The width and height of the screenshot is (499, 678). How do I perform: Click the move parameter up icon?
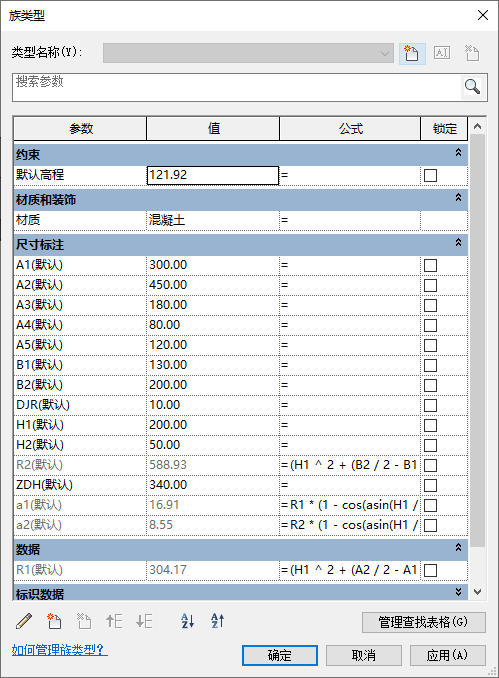pyautogui.click(x=114, y=621)
